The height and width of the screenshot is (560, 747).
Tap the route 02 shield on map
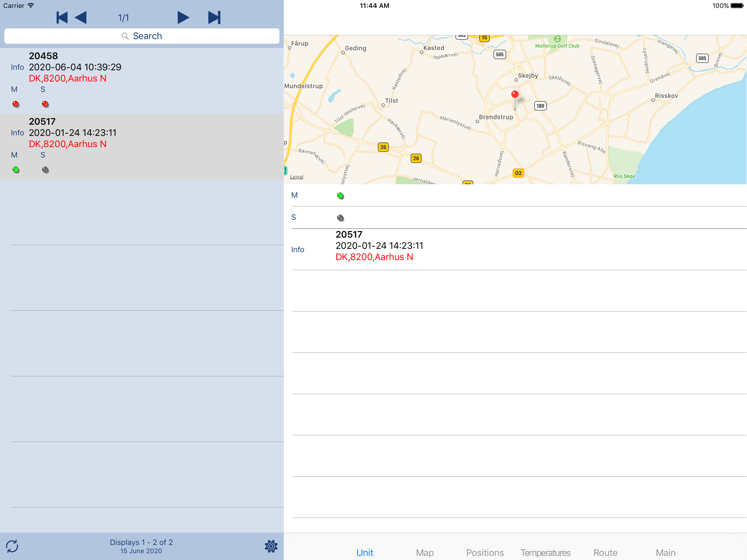pos(518,173)
